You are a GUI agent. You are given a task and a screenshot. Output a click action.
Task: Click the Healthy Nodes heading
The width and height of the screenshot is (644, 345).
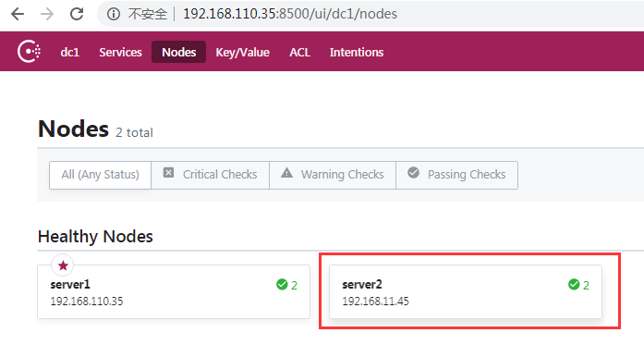[95, 237]
